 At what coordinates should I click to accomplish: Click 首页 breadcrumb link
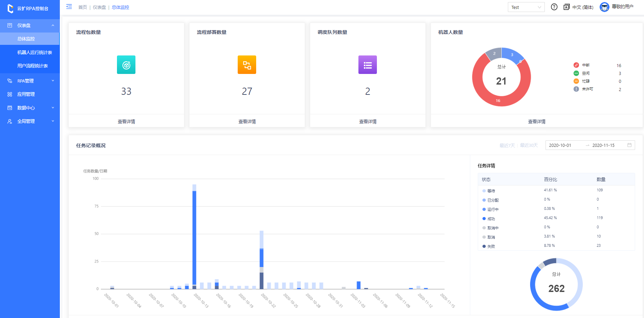tap(82, 7)
